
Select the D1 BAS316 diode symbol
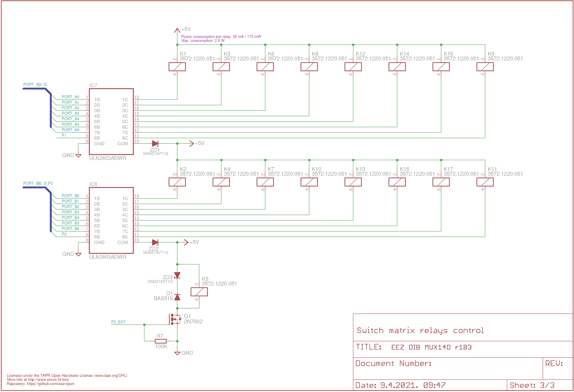click(x=177, y=297)
